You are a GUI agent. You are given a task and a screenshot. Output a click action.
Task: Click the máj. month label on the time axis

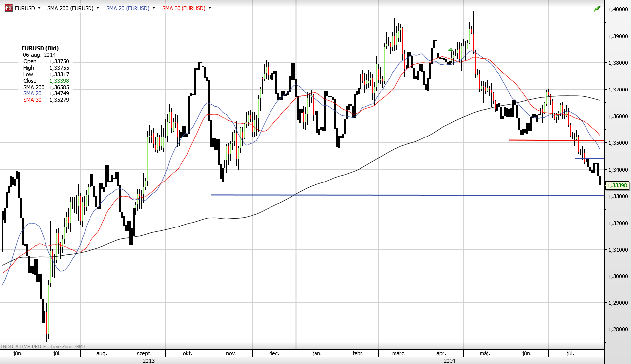(485, 354)
